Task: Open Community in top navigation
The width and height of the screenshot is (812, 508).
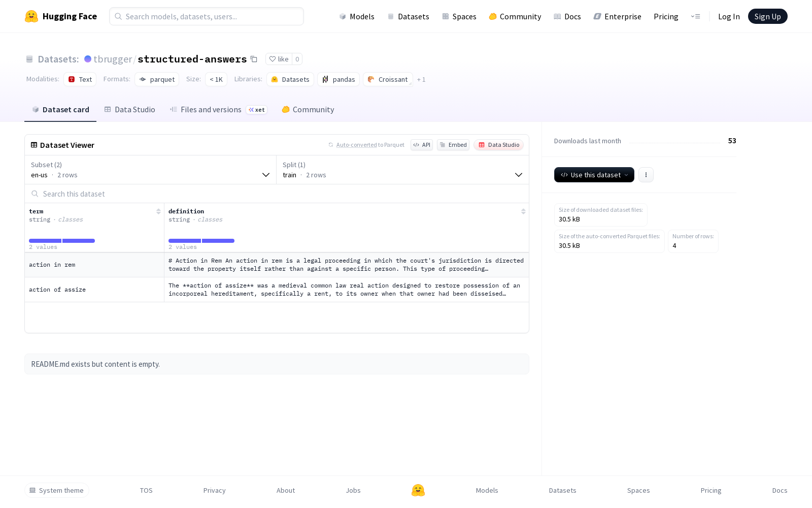Action: pos(515,16)
